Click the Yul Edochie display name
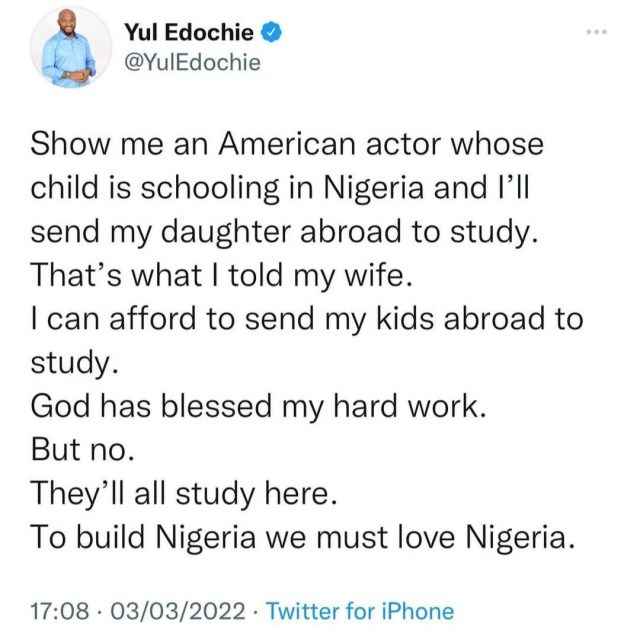This screenshot has width=640, height=639. (x=189, y=32)
